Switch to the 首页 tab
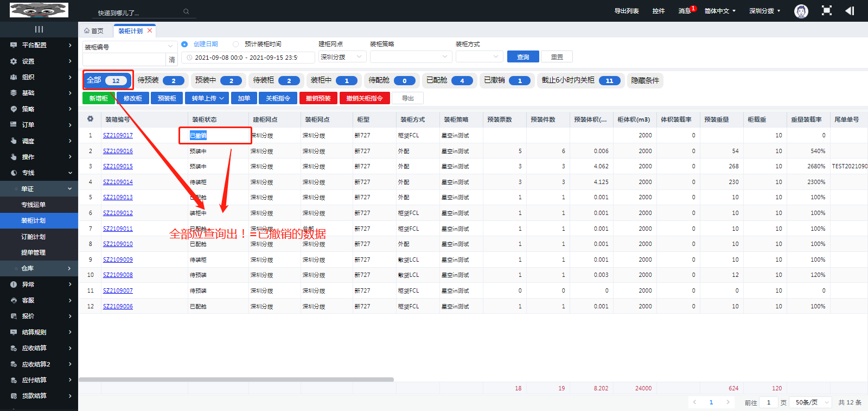Viewport: 868px width, 411px height. pos(94,31)
